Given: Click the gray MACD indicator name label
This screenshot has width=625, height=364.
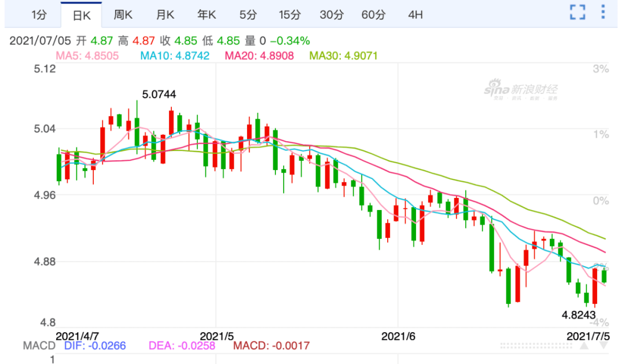Looking at the screenshot, I should click(x=39, y=345).
